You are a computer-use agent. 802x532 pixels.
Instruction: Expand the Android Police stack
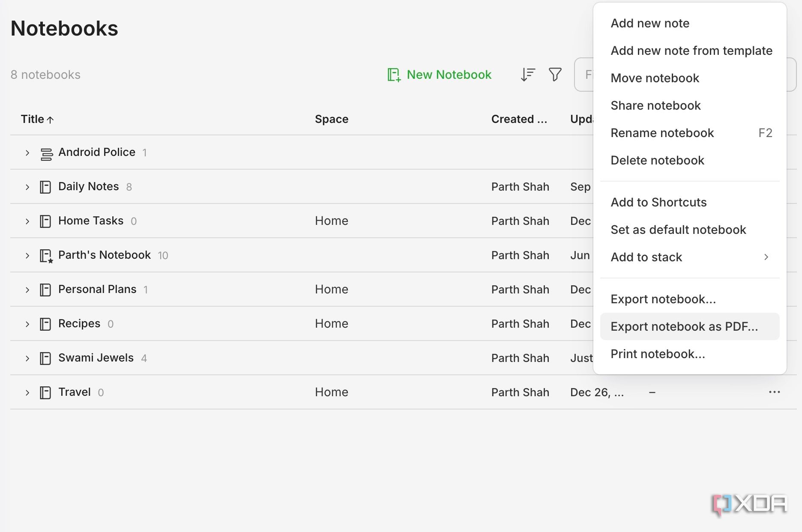coord(27,153)
